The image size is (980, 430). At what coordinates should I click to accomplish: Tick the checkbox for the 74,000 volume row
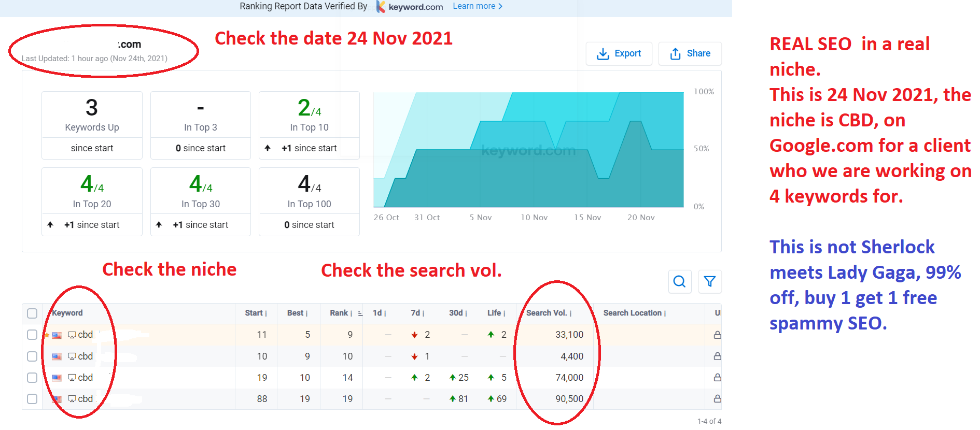coord(32,378)
